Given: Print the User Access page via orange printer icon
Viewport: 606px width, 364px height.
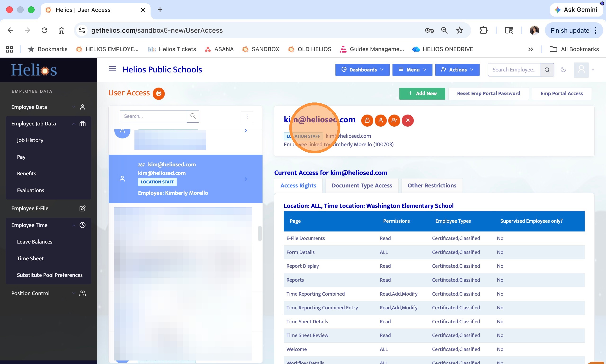Looking at the screenshot, I should (159, 93).
